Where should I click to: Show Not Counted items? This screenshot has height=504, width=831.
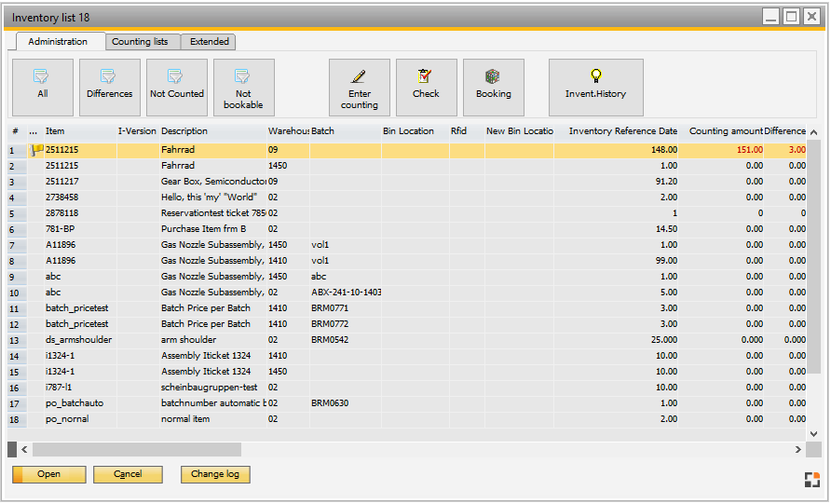click(x=177, y=88)
